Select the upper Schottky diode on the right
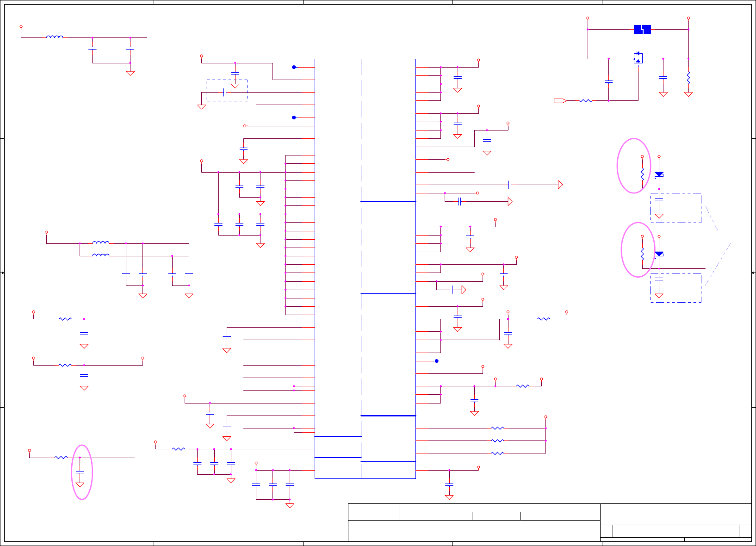The width and height of the screenshot is (756, 546). pos(659,174)
